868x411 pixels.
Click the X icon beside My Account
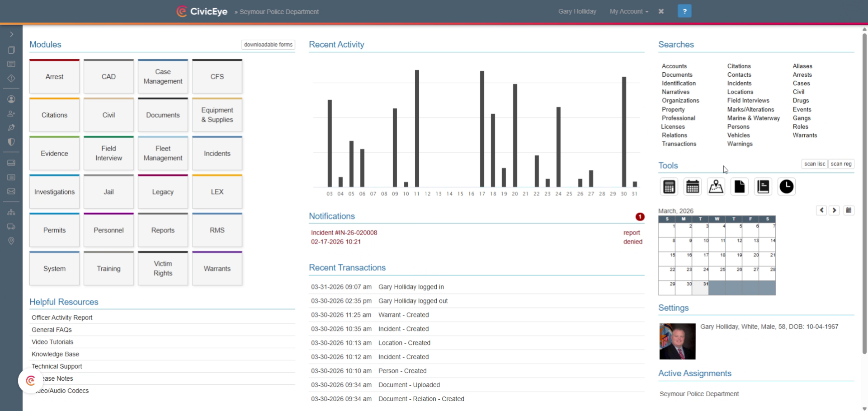(661, 11)
